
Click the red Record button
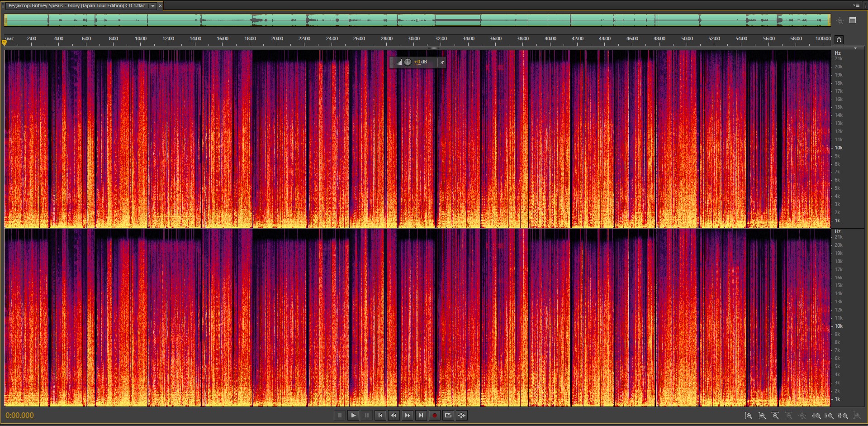(434, 415)
